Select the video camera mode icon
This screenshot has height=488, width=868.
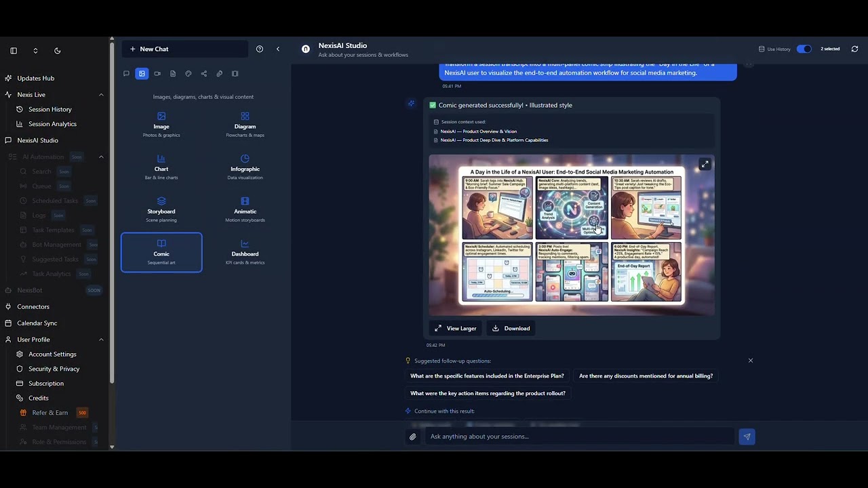(157, 74)
